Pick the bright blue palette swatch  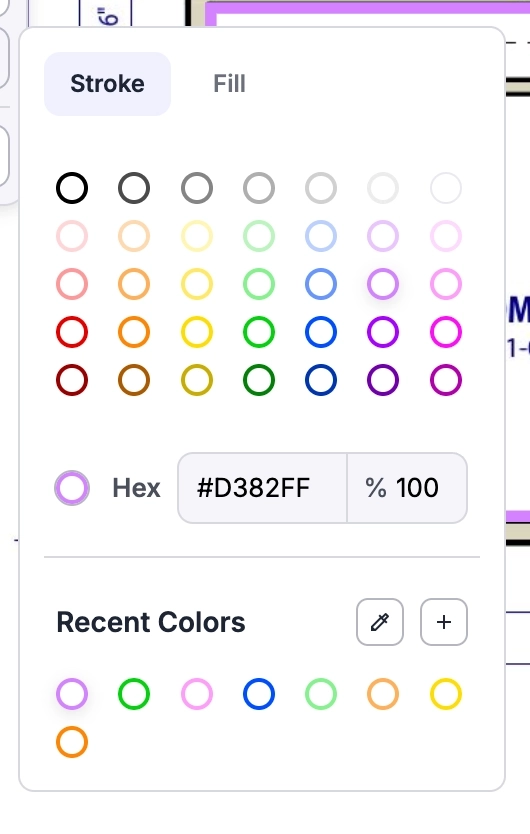point(321,332)
